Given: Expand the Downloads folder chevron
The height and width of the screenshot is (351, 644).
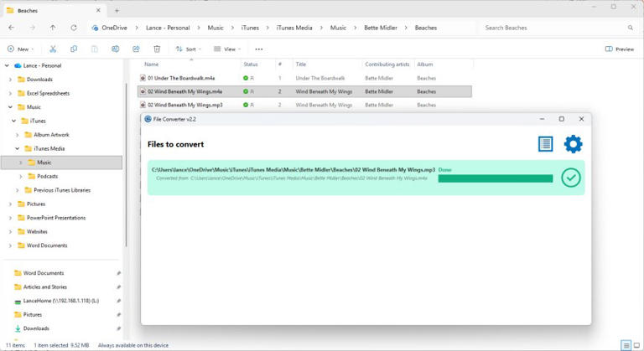Looking at the screenshot, I should click(10, 80).
